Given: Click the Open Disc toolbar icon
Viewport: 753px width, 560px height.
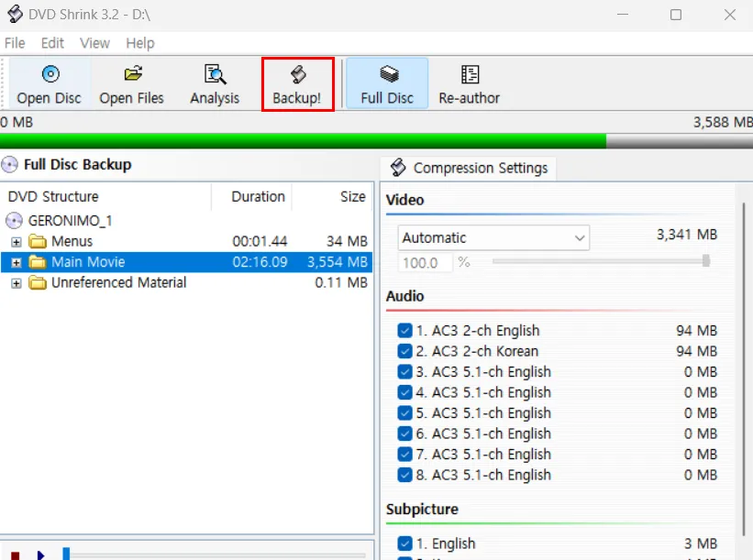Looking at the screenshot, I should point(50,74).
